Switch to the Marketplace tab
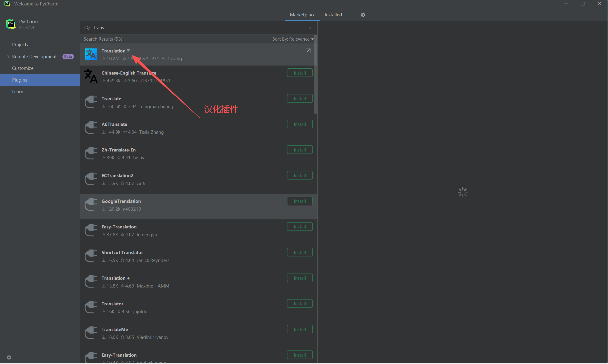This screenshot has height=364, width=608. point(302,15)
